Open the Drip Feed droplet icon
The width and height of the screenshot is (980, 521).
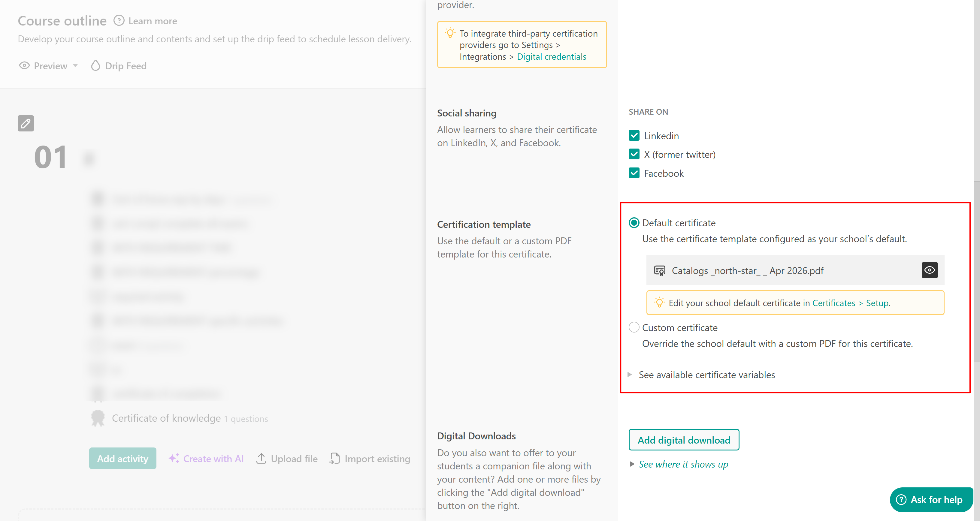point(95,66)
